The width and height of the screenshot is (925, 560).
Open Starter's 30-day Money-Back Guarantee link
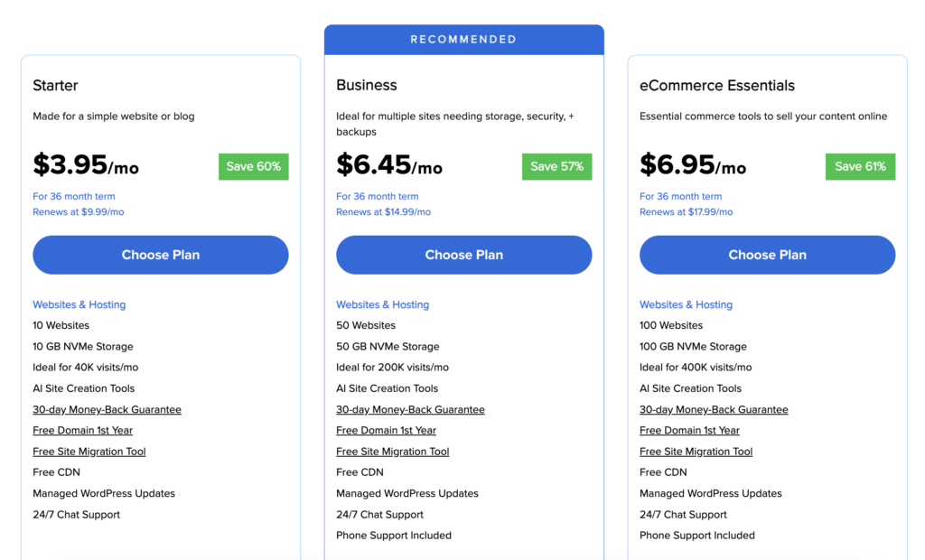coord(107,409)
